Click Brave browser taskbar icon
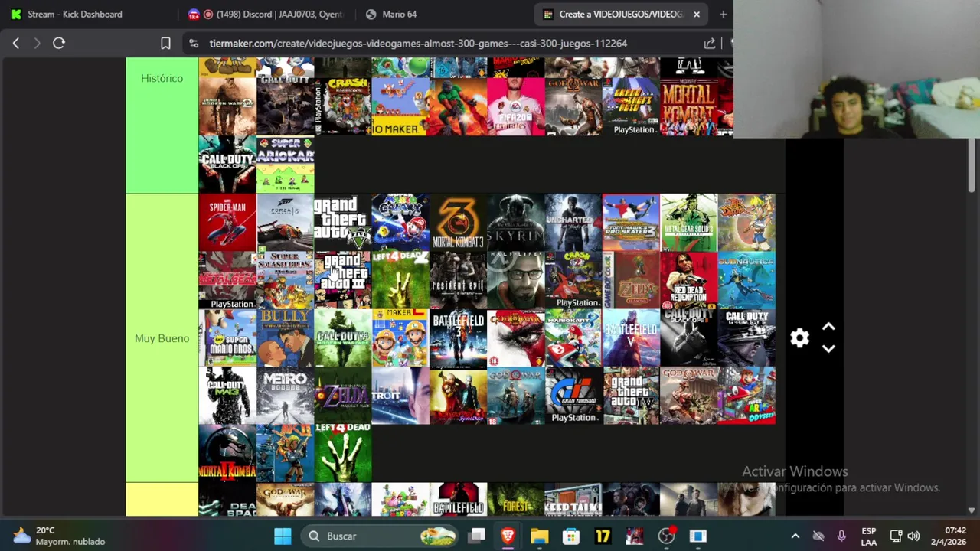This screenshot has height=551, width=980. coord(508,536)
